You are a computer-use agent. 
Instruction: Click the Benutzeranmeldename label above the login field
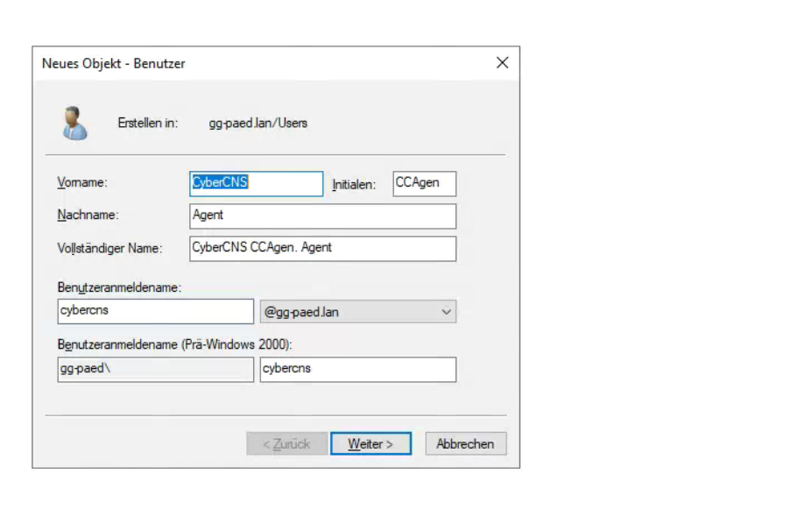coord(119,287)
